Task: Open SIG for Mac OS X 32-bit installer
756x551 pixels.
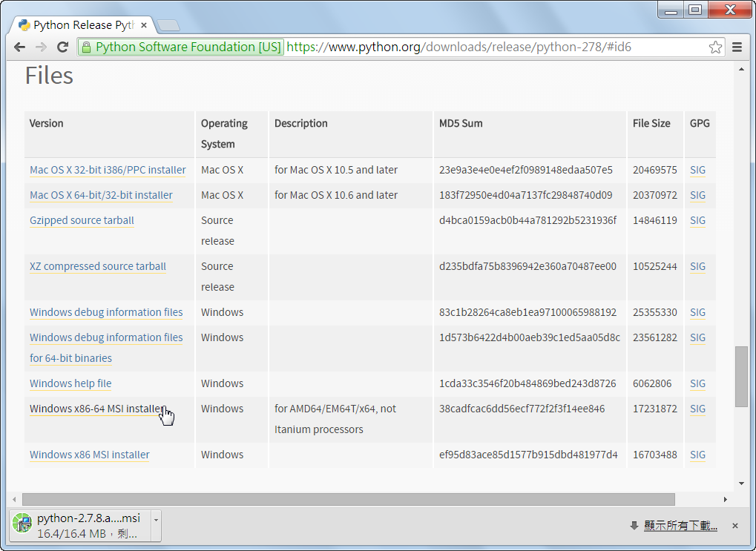Action: (697, 170)
